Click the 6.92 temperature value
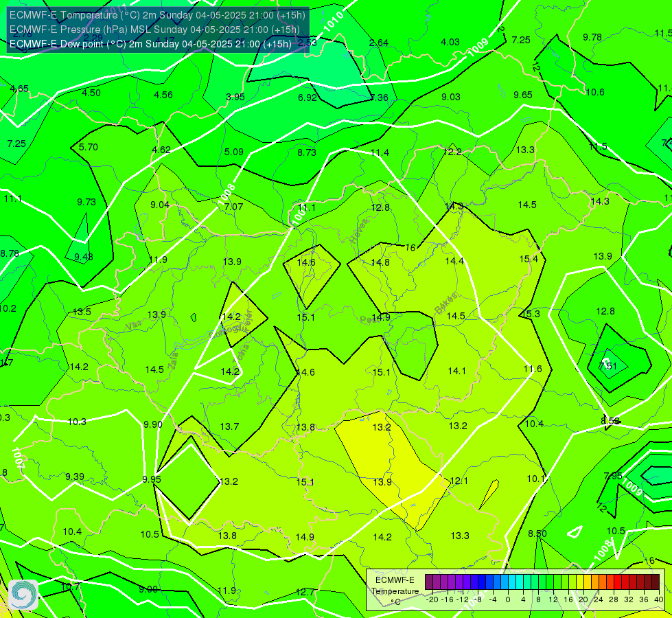The width and height of the screenshot is (672, 618). coord(308,98)
